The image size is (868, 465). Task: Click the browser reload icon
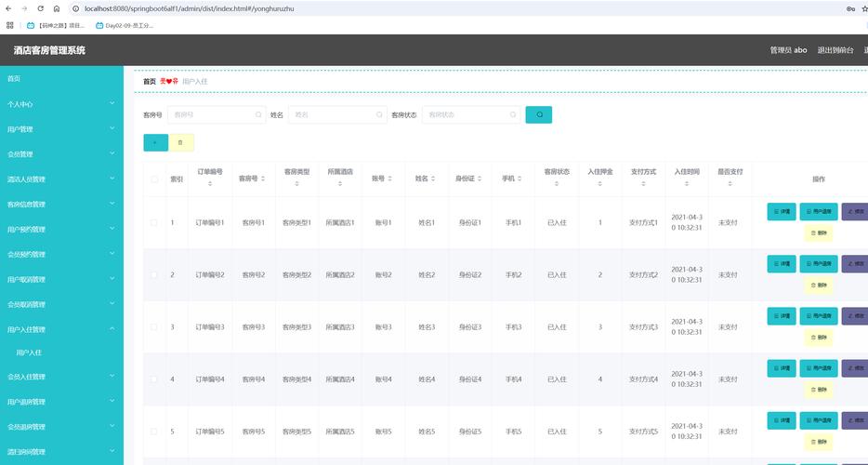[x=41, y=8]
